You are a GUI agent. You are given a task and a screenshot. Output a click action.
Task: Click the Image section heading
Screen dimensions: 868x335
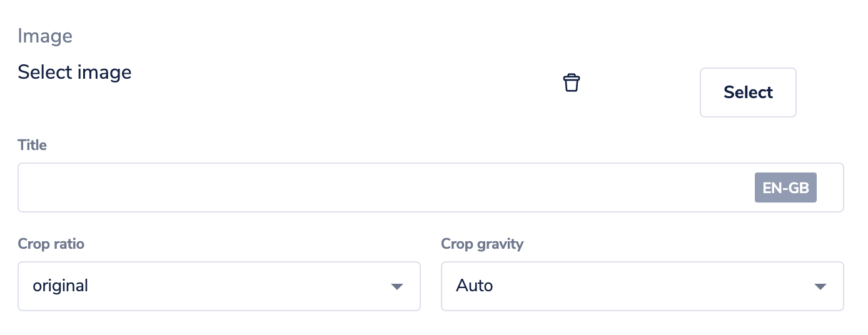(45, 36)
